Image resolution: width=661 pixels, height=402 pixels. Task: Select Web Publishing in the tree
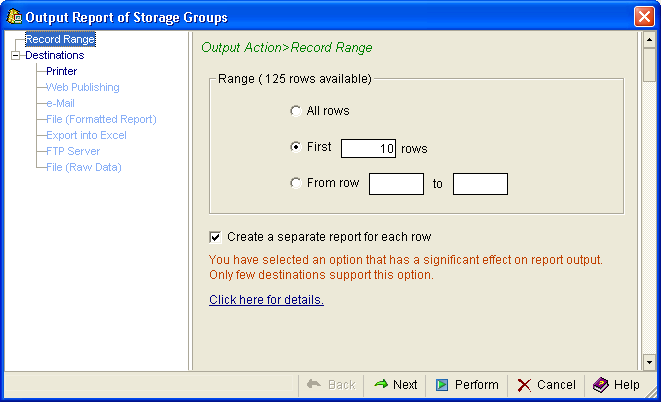[83, 88]
